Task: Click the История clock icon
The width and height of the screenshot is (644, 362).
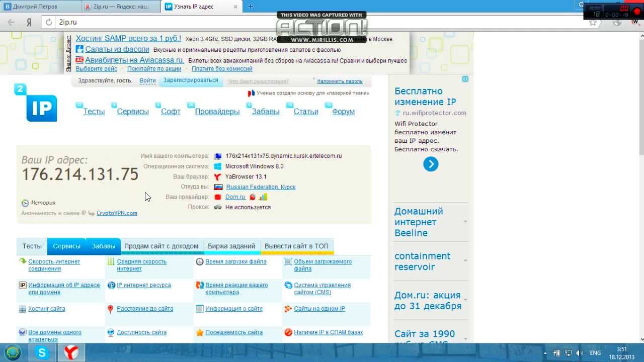Action: (x=25, y=203)
